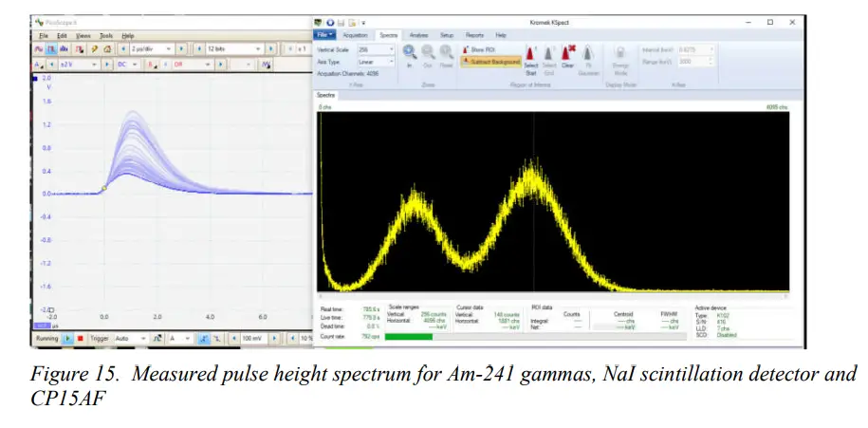Viewport: 868px width, 428px height.
Task: Select PicoScope's Scope Mode waveform icon
Action: coord(39,49)
